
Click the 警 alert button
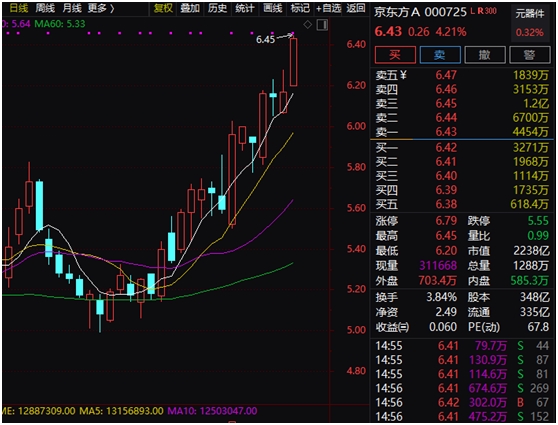click(x=530, y=55)
